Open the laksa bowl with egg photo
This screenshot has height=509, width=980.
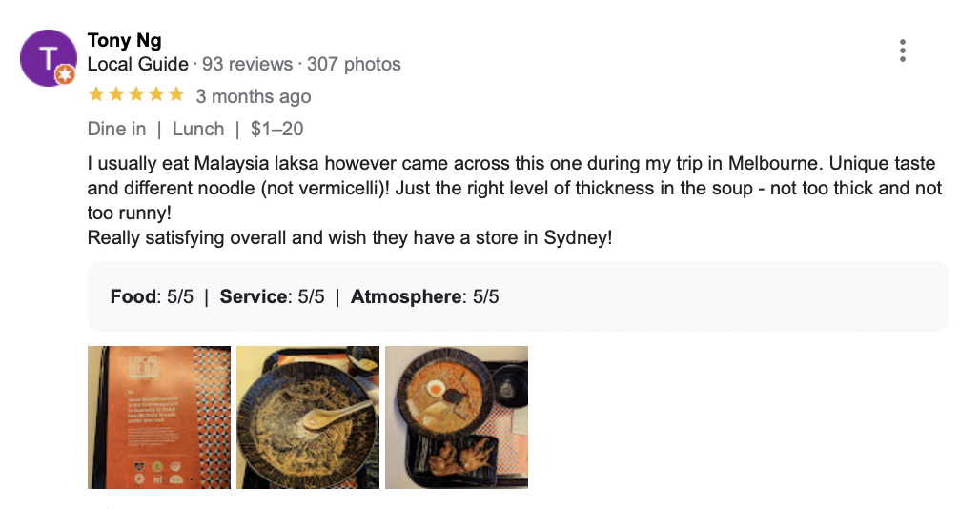coord(457,417)
